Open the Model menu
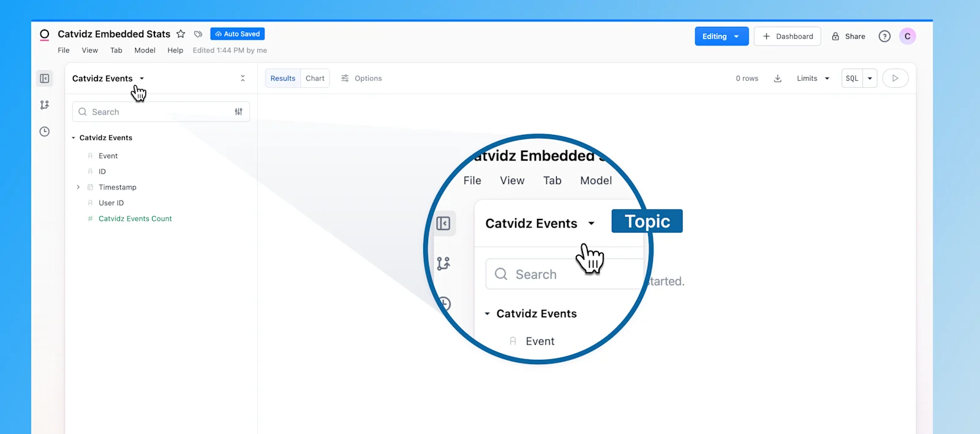980x434 pixels. [x=145, y=50]
